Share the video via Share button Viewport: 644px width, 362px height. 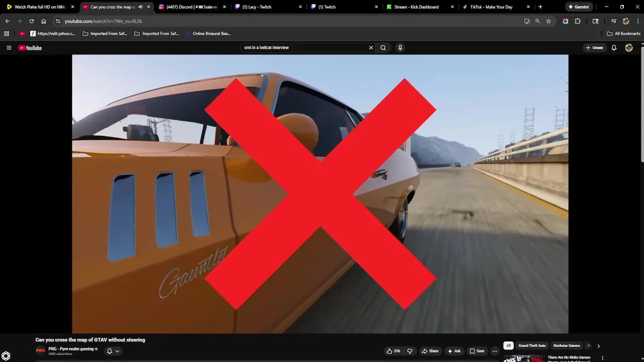[430, 351]
